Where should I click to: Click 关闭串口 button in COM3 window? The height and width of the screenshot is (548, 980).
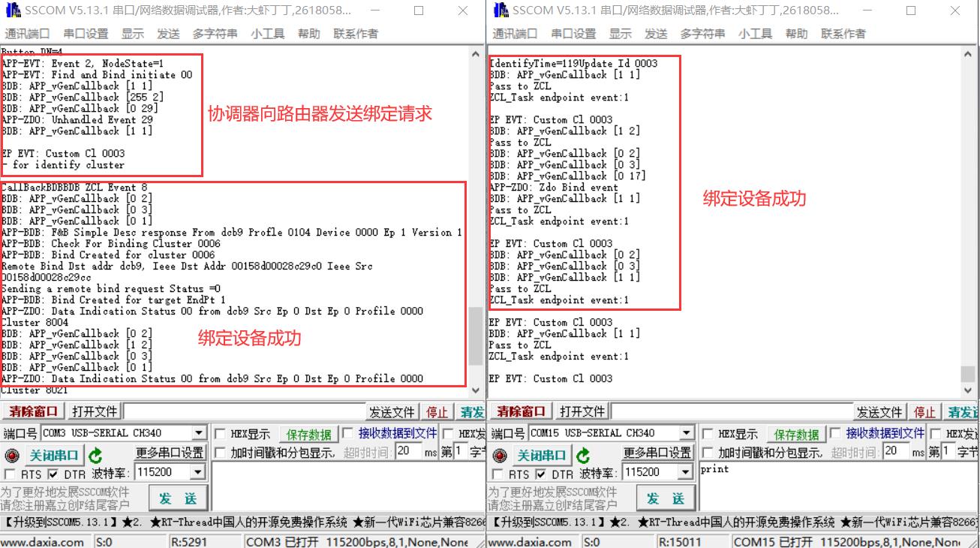click(54, 456)
